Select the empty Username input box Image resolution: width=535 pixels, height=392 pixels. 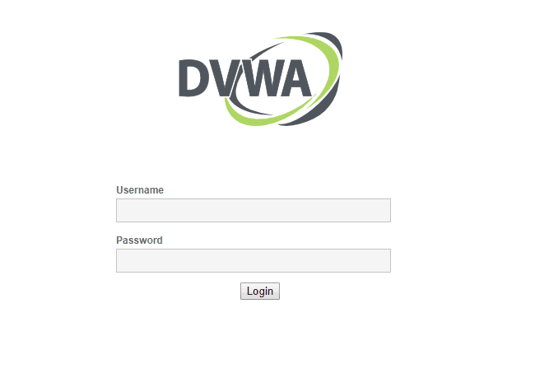[254, 210]
